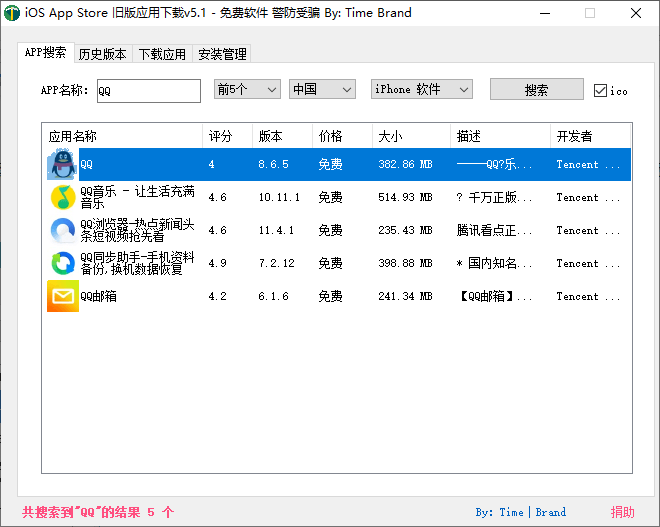Click the 捐助 donate link
This screenshot has width=660, height=527.
(x=622, y=512)
